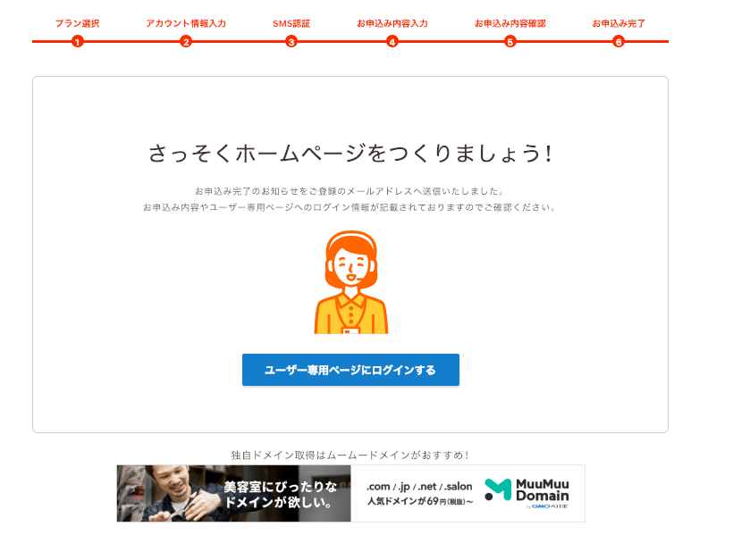
Task: Click the MuuMuu Domain logo
Action: [x=527, y=493]
